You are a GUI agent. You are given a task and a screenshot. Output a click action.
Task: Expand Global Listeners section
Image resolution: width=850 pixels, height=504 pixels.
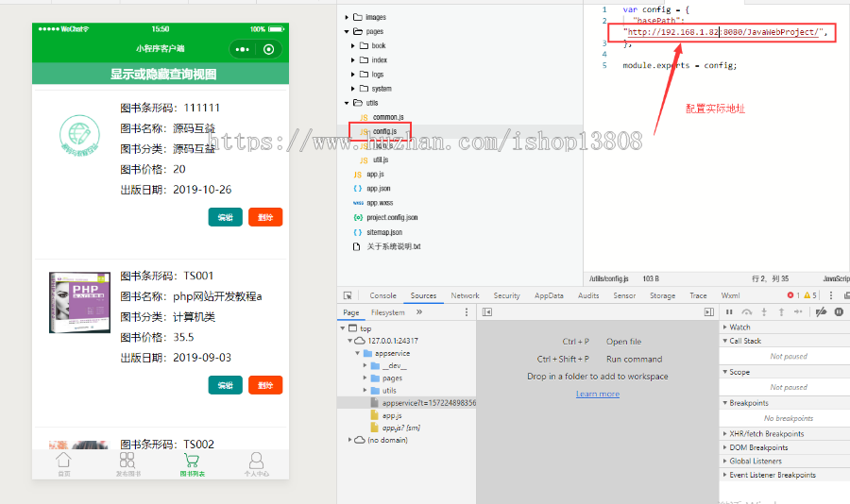coord(724,462)
